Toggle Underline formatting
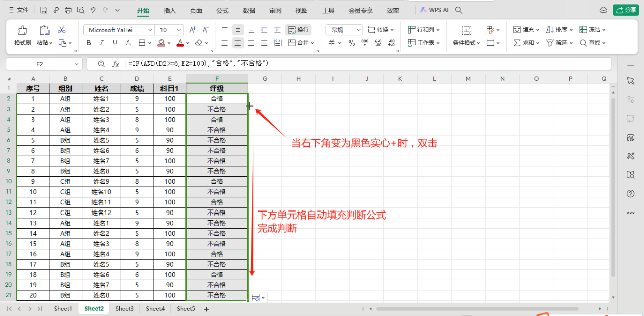This screenshot has width=644, height=316. pyautogui.click(x=115, y=43)
